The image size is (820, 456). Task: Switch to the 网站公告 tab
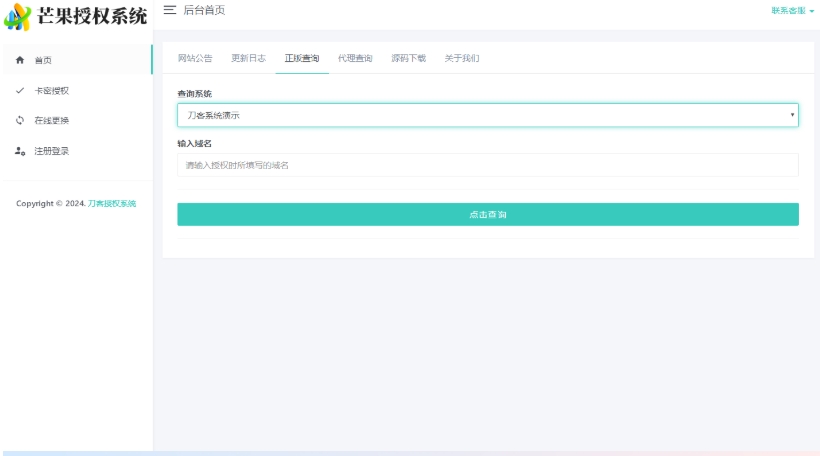(x=195, y=58)
